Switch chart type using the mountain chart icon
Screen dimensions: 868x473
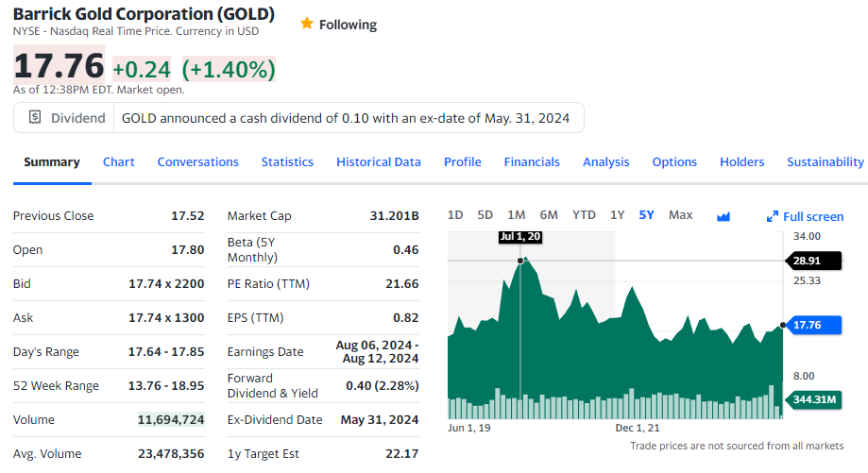723,216
